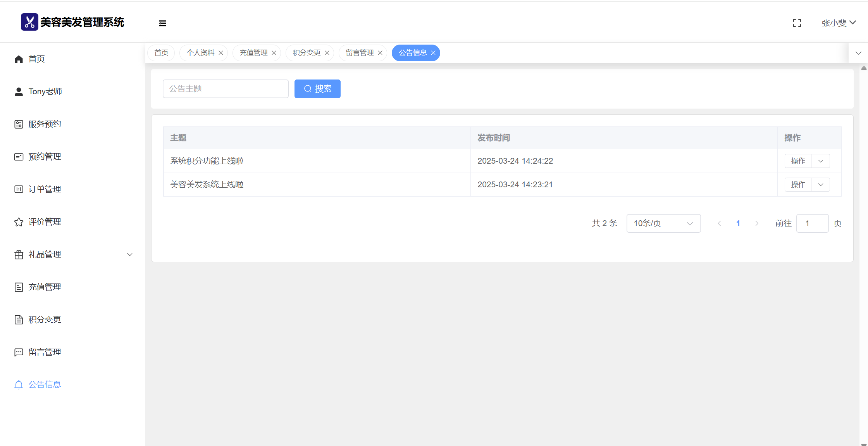Click the blue 搜索 button
The width and height of the screenshot is (868, 446).
(317, 89)
